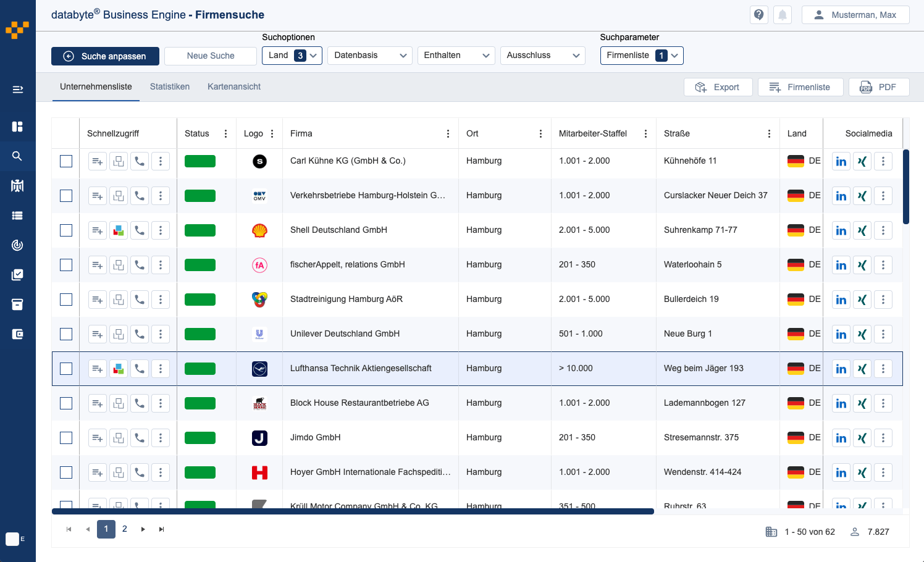
Task: Click the phone icon for Carl Kühne KG
Action: click(x=140, y=161)
